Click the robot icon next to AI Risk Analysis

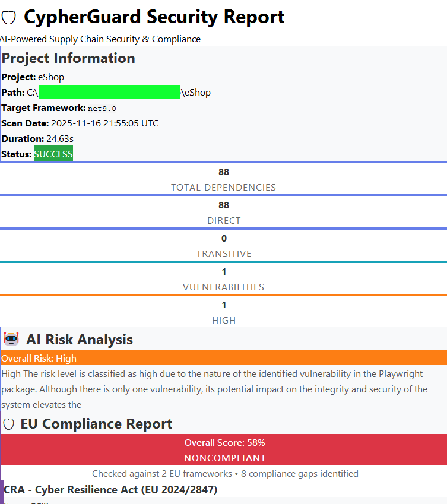tap(11, 340)
